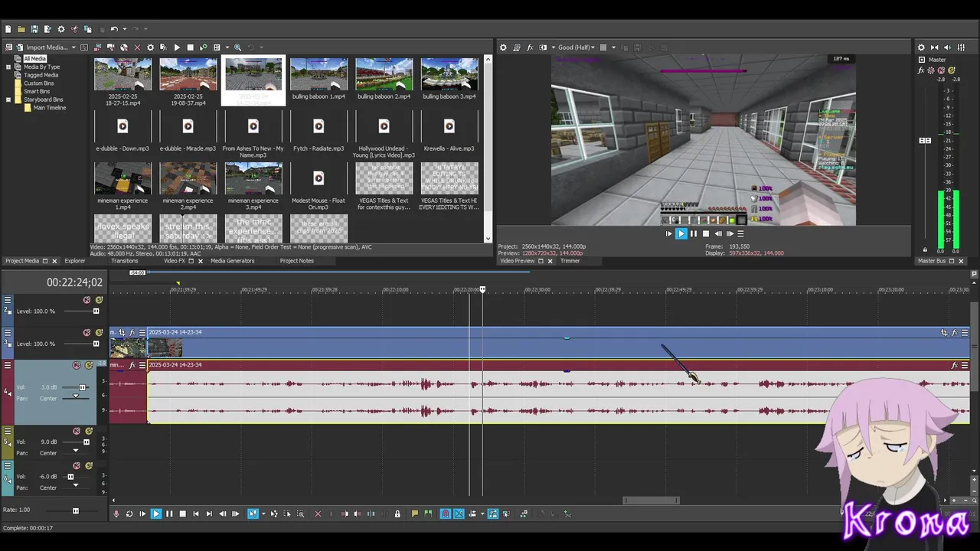
Task: Click timeline Play button in transport bar
Action: coord(155,514)
